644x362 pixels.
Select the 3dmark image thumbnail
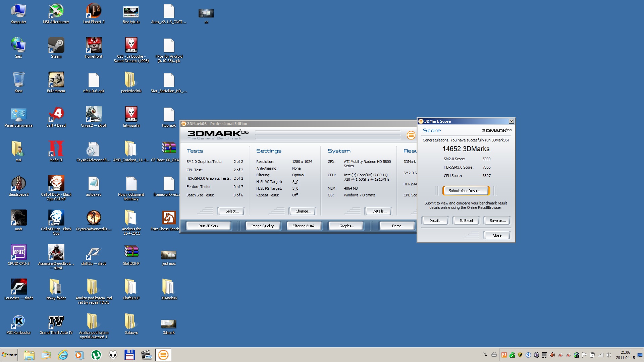tap(169, 326)
